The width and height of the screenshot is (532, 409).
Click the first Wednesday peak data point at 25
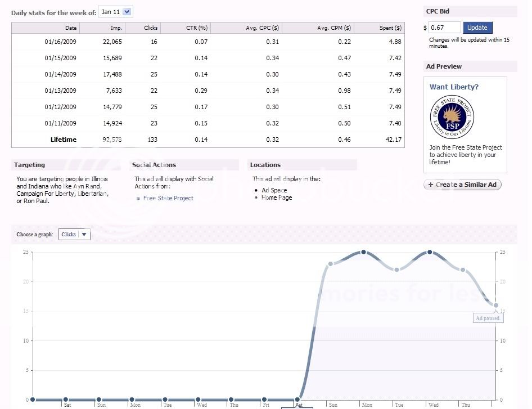point(430,252)
